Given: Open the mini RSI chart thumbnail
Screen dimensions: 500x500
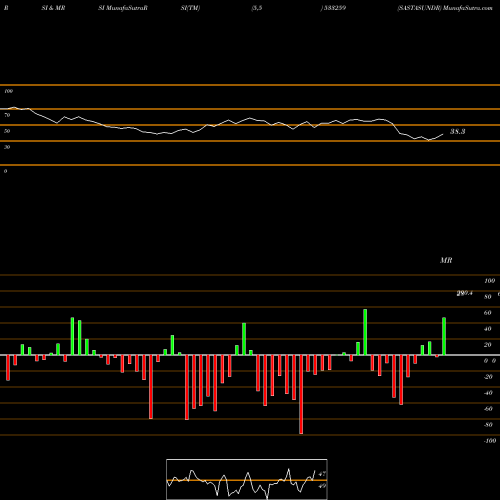Looking at the screenshot, I should [247, 479].
